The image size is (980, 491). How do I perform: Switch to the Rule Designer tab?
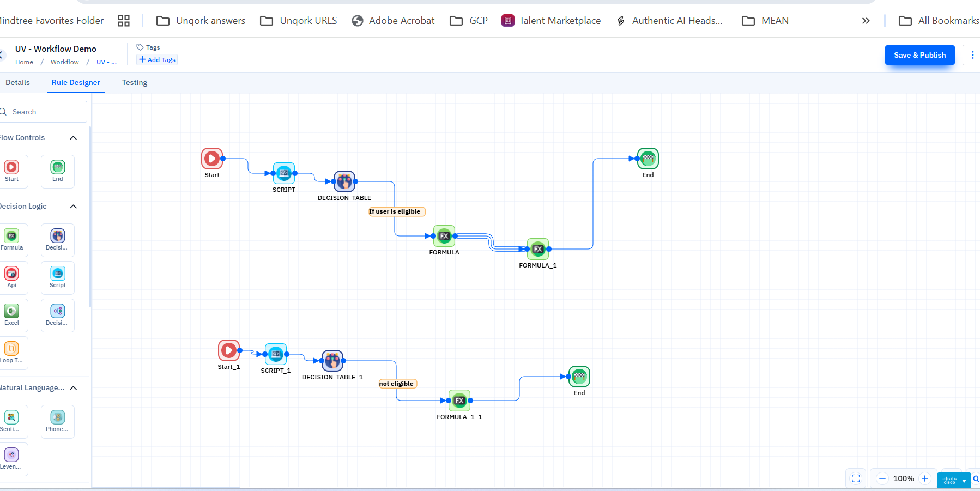76,82
